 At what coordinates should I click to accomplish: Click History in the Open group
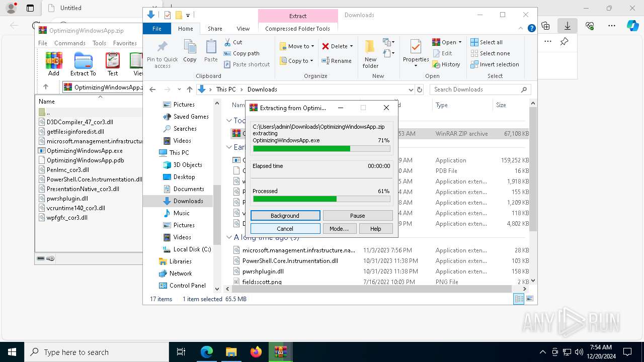(446, 64)
